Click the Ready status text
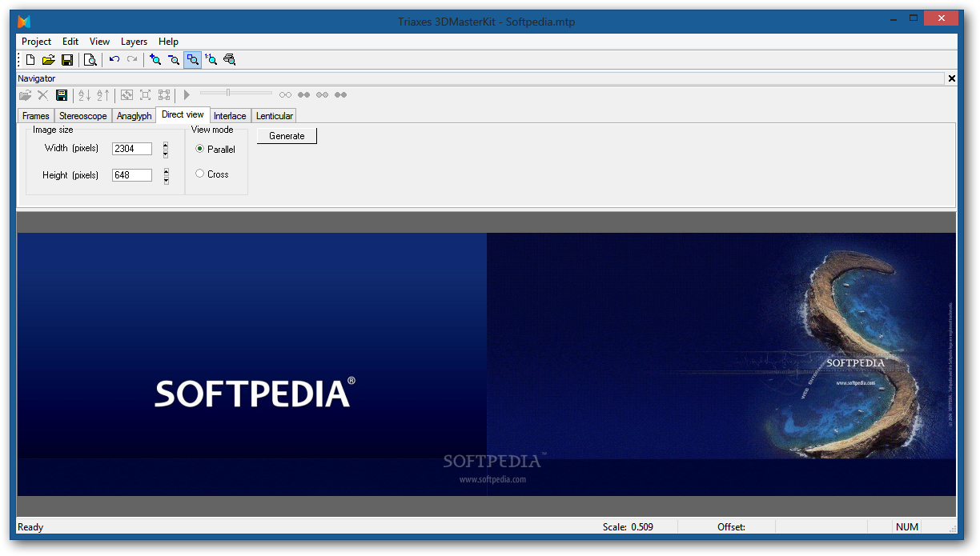Image resolution: width=980 pixels, height=556 pixels. pos(30,527)
